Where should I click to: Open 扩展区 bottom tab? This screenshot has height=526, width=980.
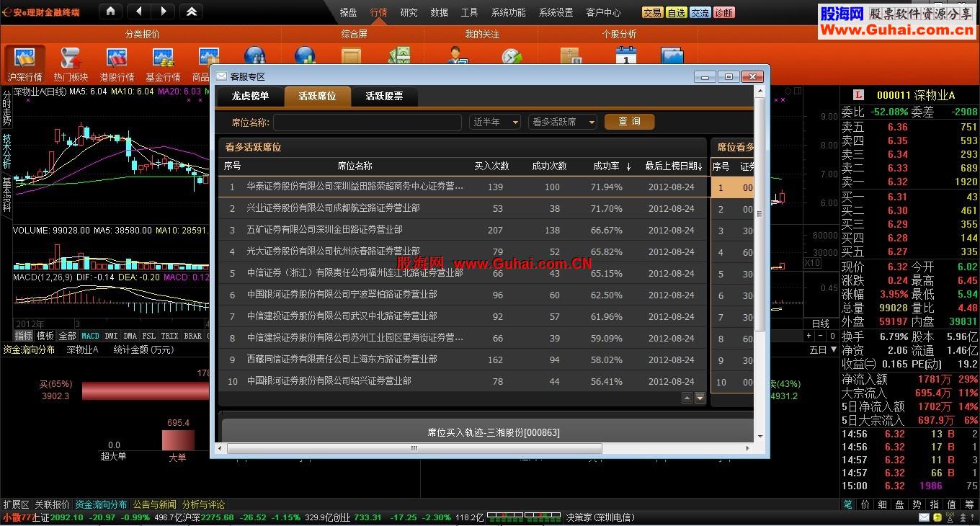(17, 504)
